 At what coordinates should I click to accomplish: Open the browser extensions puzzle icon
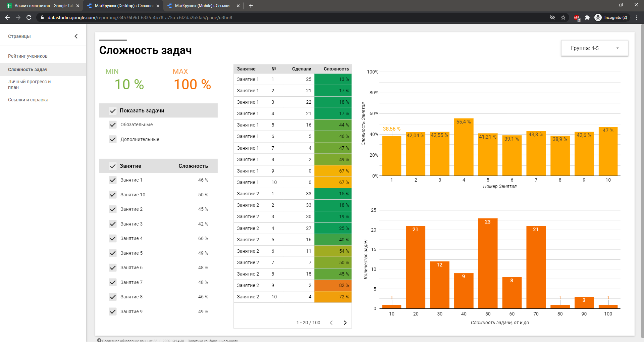click(587, 17)
